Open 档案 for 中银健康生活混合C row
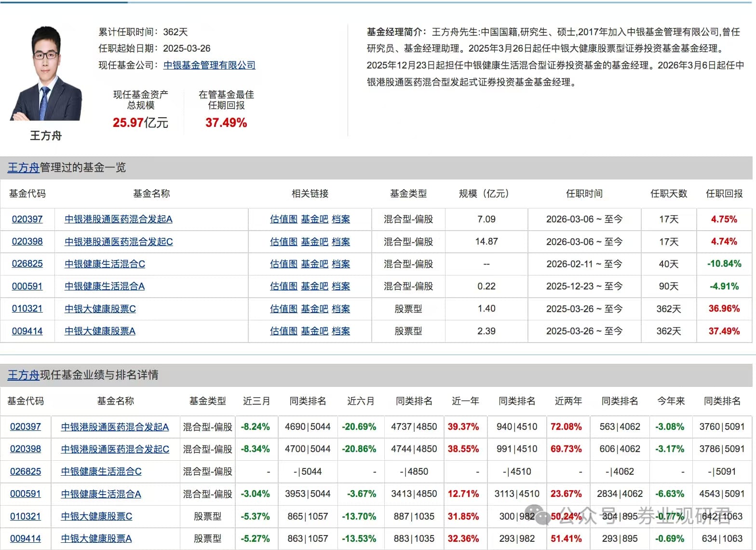Viewport: 756px width, 550px height. (341, 264)
